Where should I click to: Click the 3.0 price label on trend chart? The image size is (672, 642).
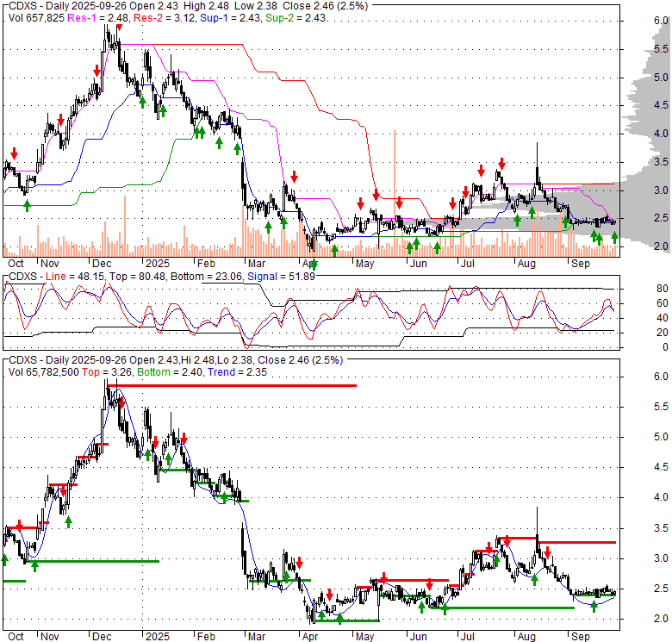click(x=661, y=558)
